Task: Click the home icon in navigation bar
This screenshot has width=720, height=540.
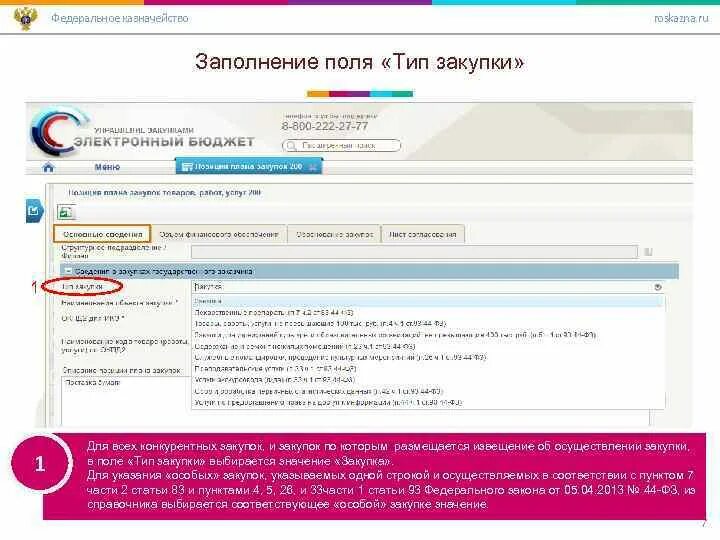Action: point(48,167)
